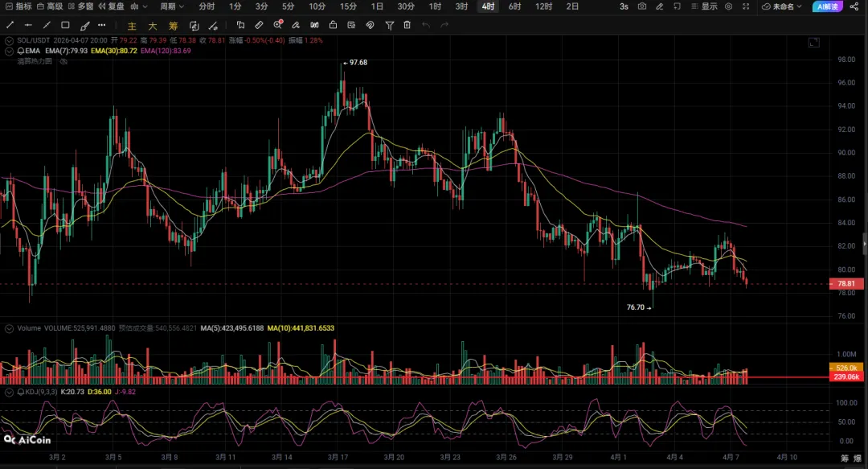The width and height of the screenshot is (868, 469).
Task: Switch to the 1日 timeframe tab
Action: (377, 6)
